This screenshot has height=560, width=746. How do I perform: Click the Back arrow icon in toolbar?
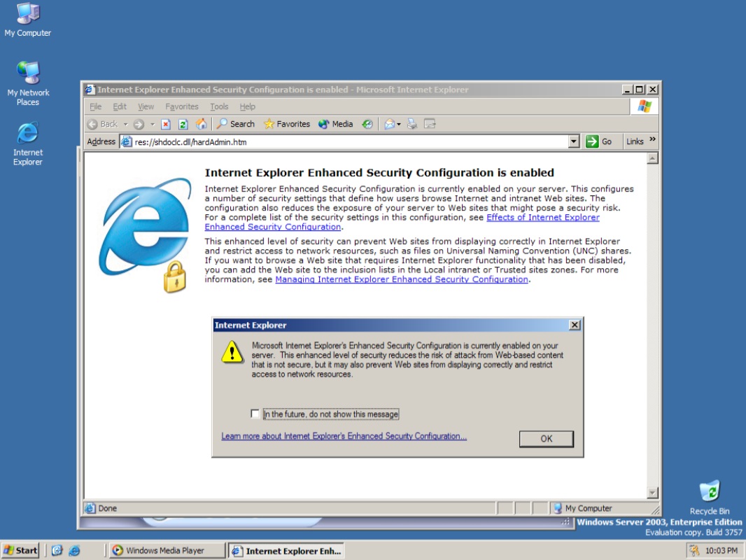(x=93, y=124)
